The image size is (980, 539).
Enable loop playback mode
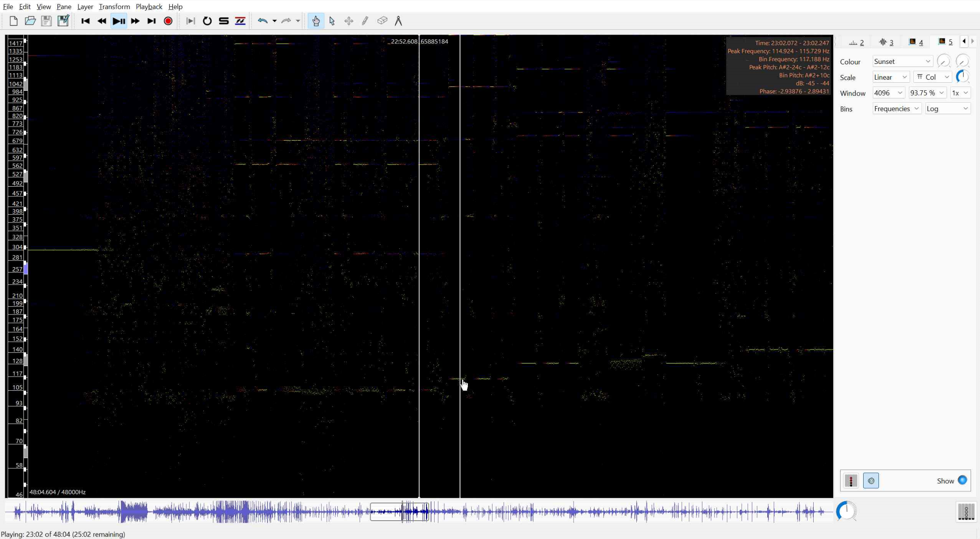point(207,20)
